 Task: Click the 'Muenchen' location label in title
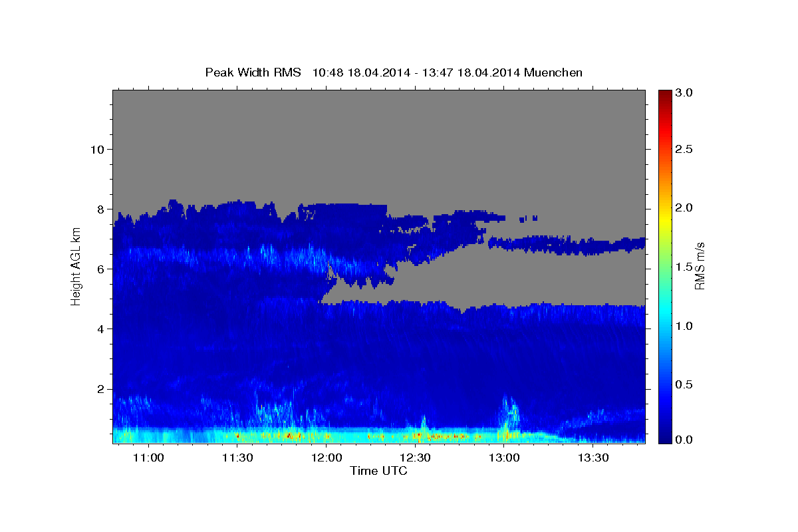click(x=553, y=72)
